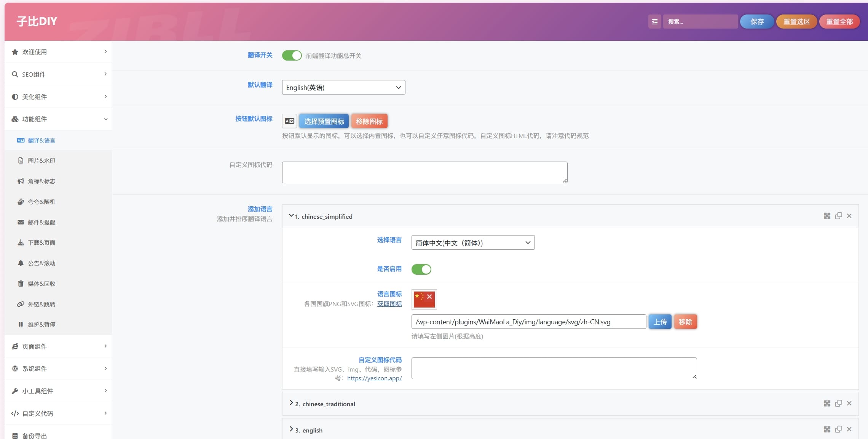Click the 选择预置图标 button
This screenshot has height=439, width=868.
click(324, 122)
